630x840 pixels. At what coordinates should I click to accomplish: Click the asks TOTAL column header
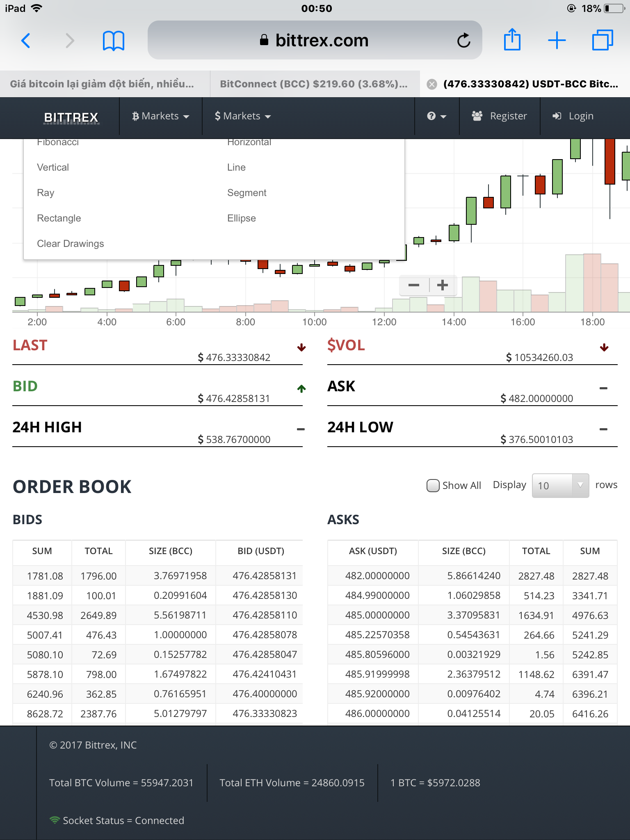536,551
